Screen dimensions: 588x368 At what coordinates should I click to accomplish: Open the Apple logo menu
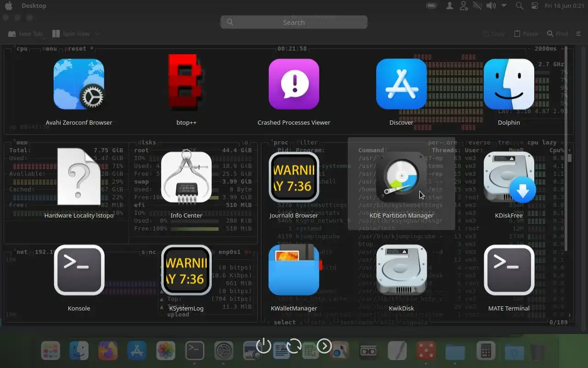point(8,6)
